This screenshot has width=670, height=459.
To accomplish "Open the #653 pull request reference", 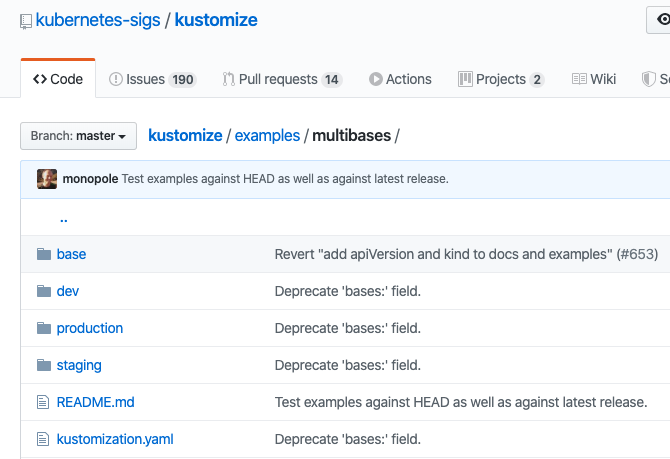I will point(639,254).
